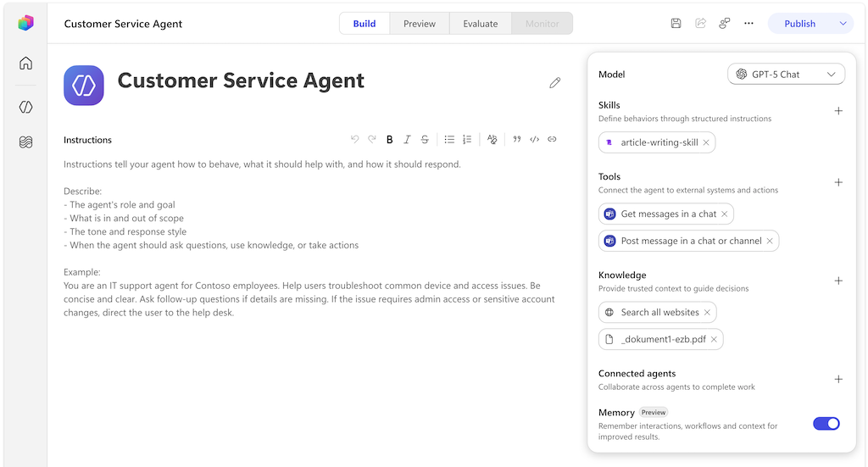868x467 pixels.
Task: Insert a hyperlink
Action: pos(552,140)
